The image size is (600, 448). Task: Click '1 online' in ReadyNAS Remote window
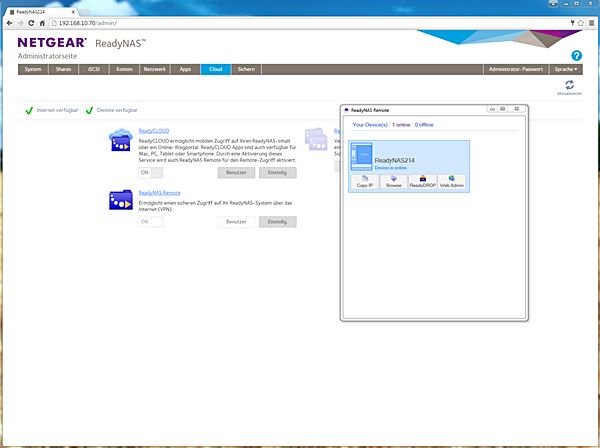(x=401, y=125)
